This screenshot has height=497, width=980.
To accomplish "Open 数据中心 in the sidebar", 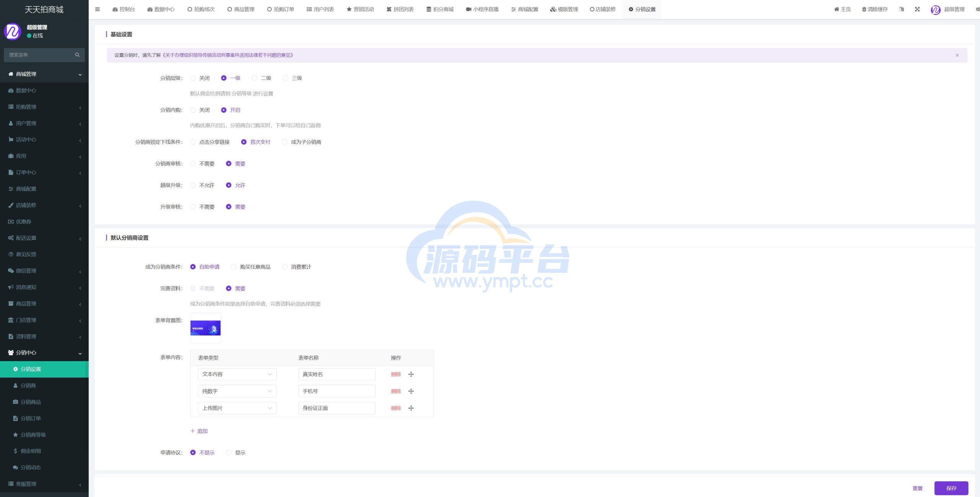I will (44, 90).
